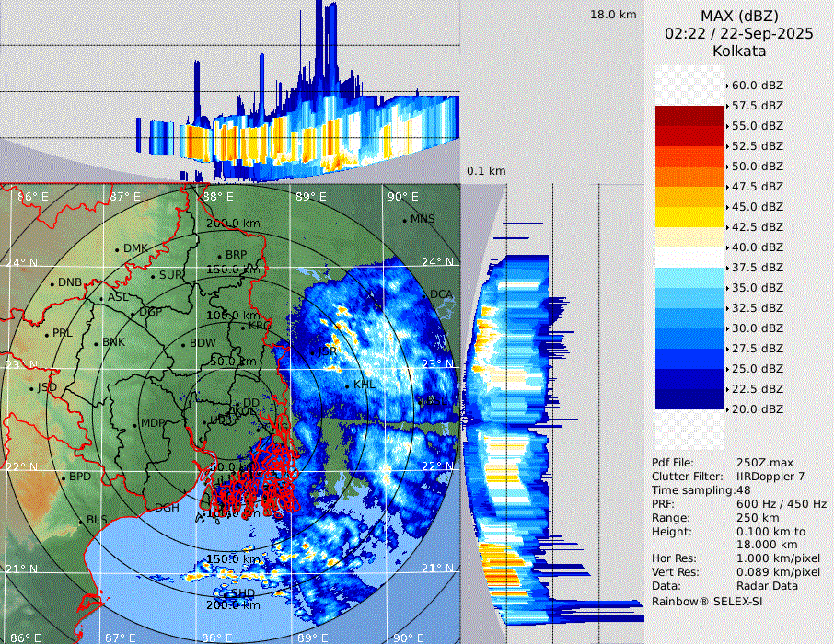
Task: Select the BLS station marker
Action: pyautogui.click(x=80, y=522)
